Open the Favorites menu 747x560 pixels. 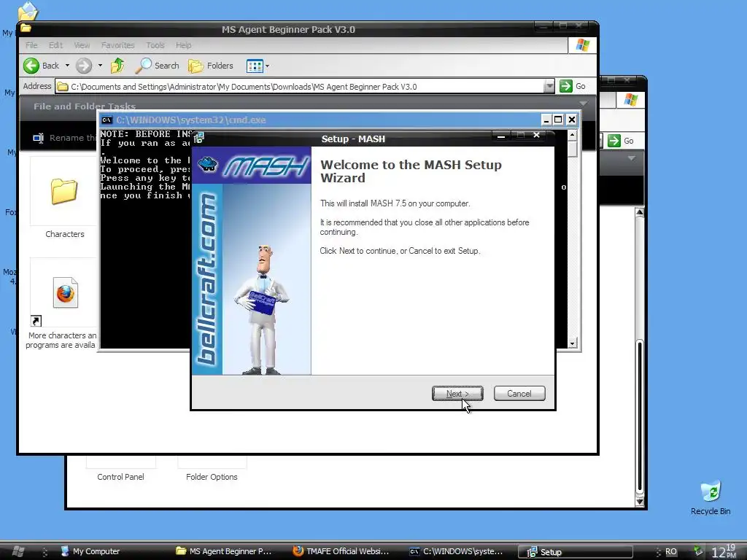[117, 45]
